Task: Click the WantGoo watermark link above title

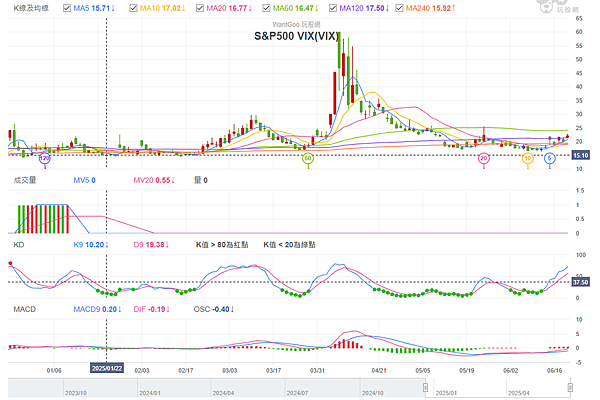Action: click(x=297, y=24)
